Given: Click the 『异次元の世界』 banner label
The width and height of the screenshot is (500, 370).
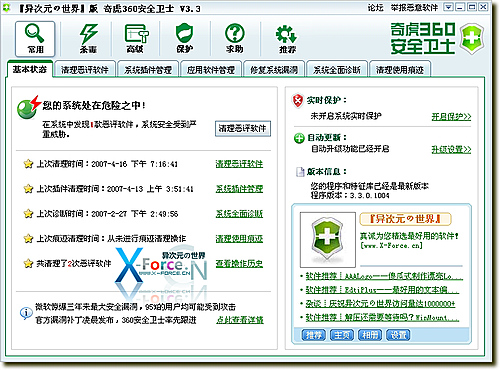Looking at the screenshot, I should [405, 219].
